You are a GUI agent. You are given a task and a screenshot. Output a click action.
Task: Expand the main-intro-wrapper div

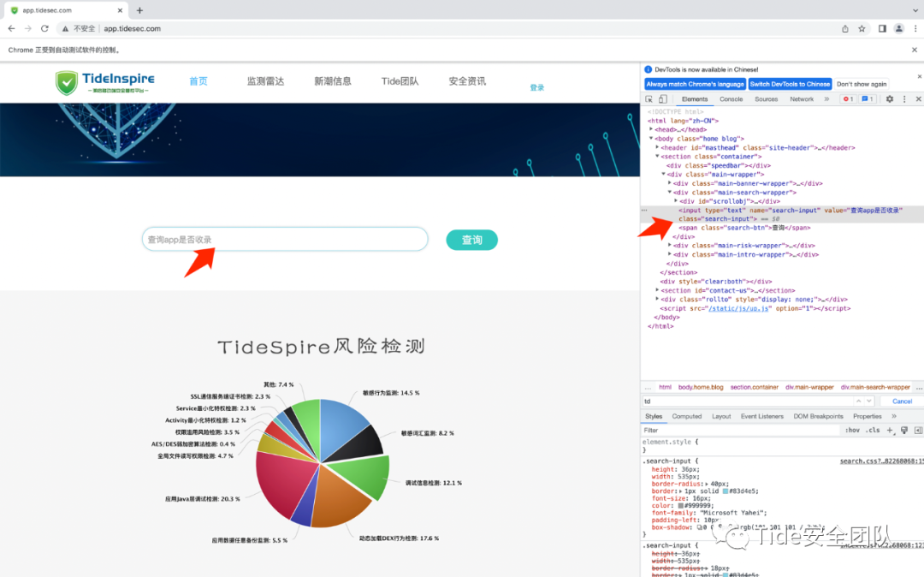(670, 254)
